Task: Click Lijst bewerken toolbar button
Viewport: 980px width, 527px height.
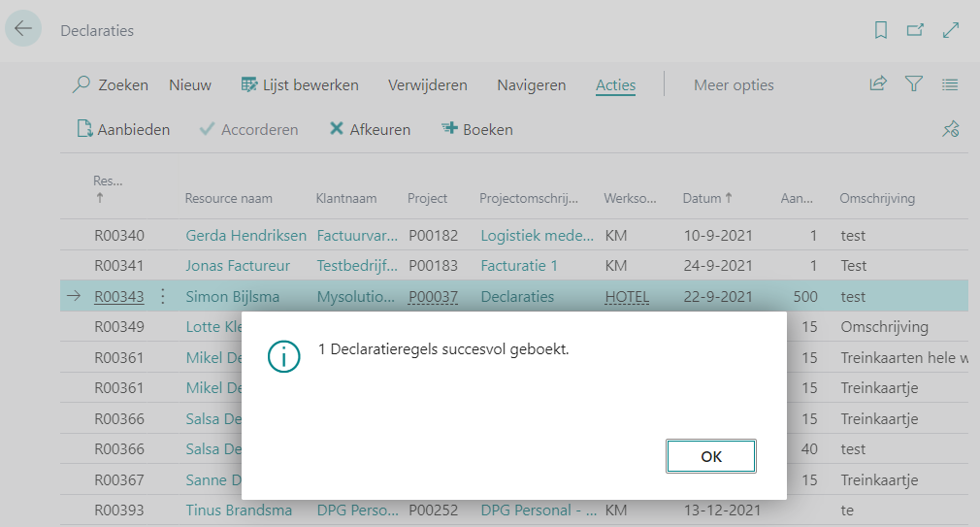Action: coord(300,84)
